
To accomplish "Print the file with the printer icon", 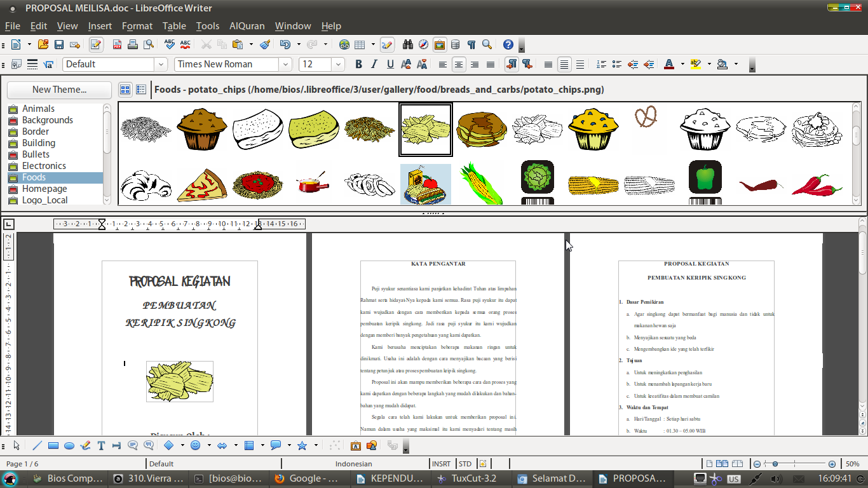I will [133, 44].
